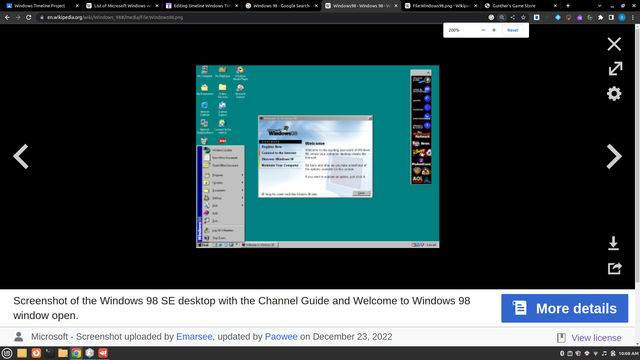
Task: Open media viewer settings gear
Action: pyautogui.click(x=614, y=93)
